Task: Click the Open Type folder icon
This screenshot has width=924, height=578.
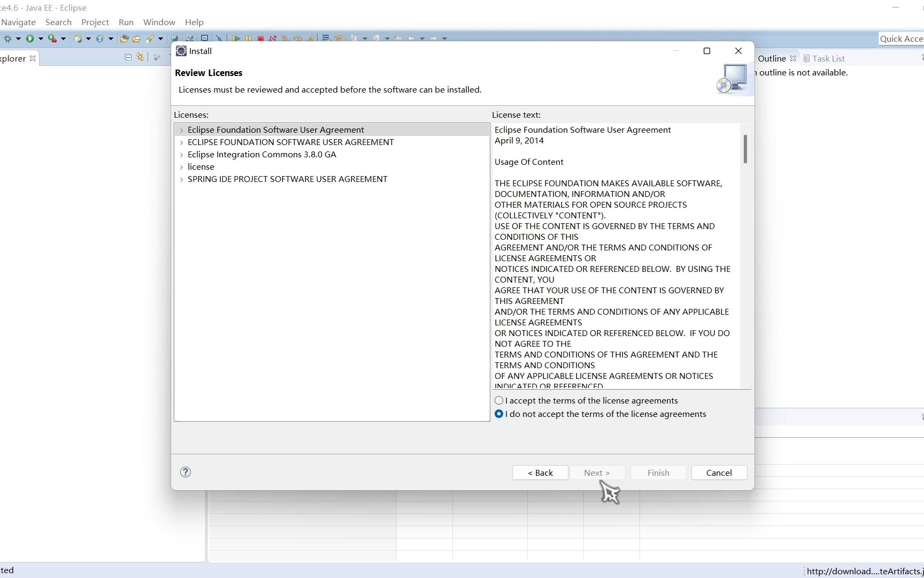Action: [x=124, y=39]
